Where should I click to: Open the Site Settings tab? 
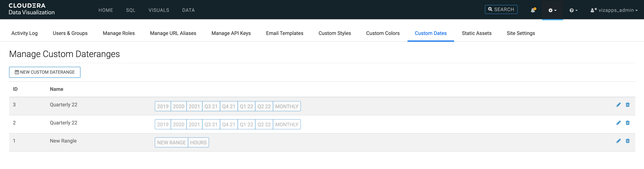[x=521, y=33]
